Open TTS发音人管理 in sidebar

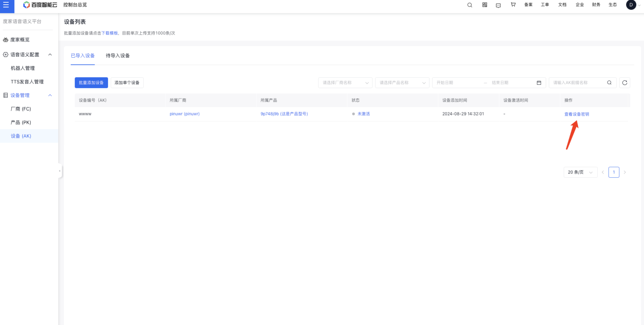(x=27, y=82)
